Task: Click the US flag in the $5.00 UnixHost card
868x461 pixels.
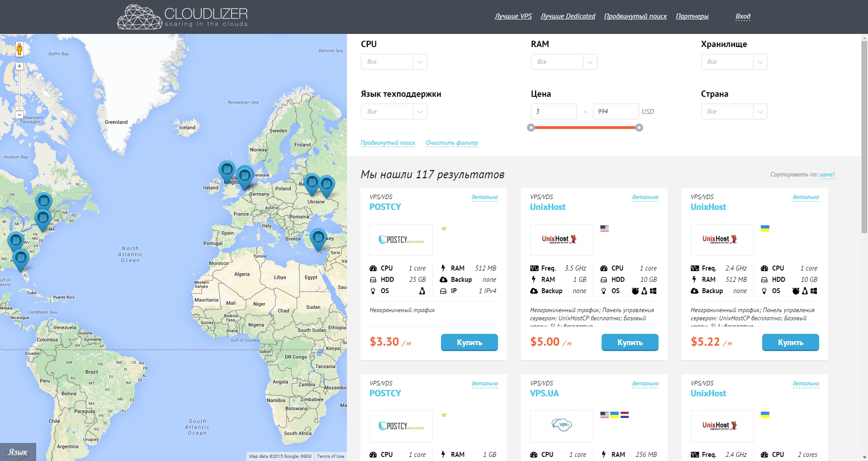Action: tap(604, 228)
